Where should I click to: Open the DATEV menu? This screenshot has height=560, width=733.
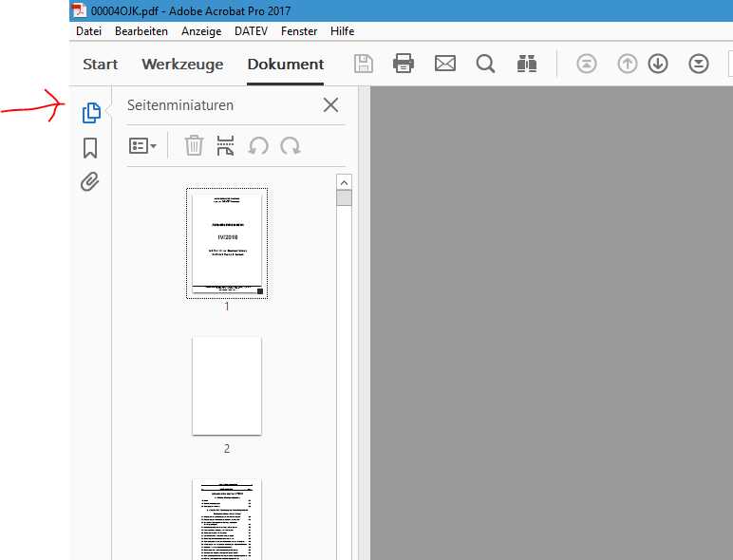pos(251,31)
